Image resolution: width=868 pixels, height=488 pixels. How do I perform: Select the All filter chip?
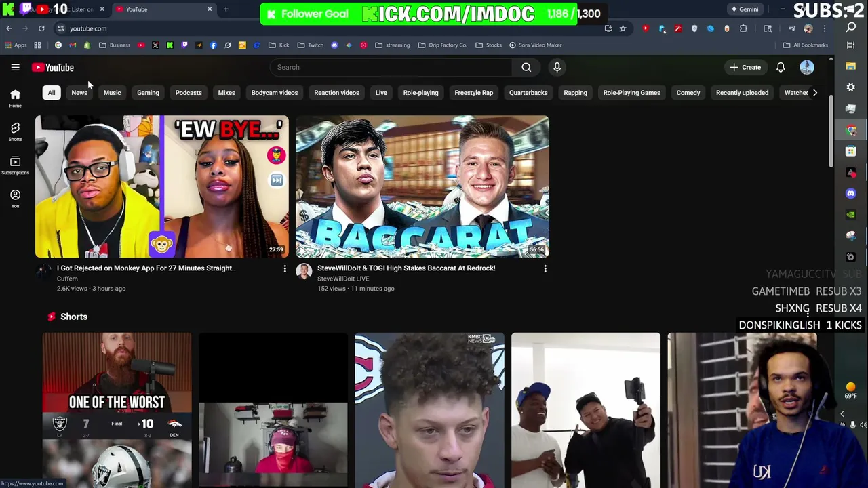(52, 93)
